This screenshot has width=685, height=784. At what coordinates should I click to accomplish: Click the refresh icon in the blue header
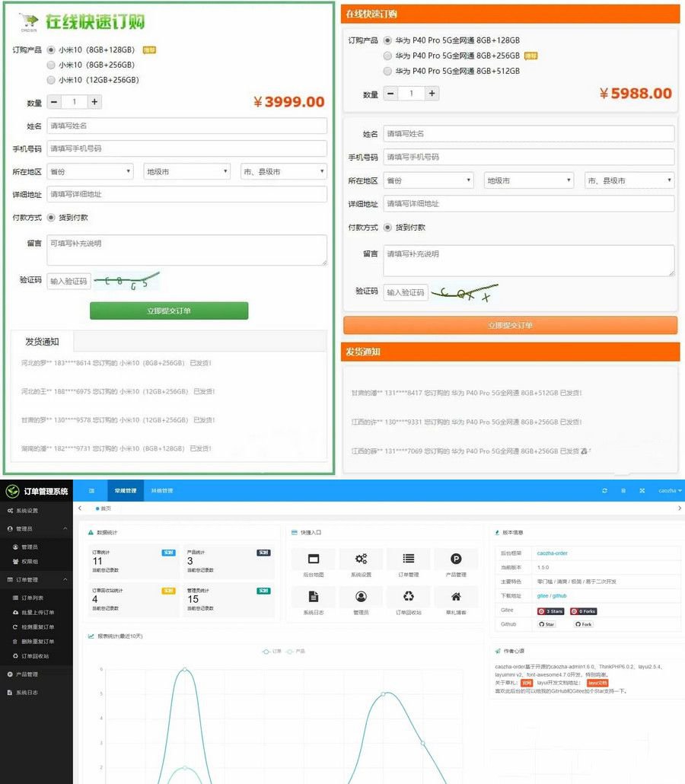(x=605, y=491)
